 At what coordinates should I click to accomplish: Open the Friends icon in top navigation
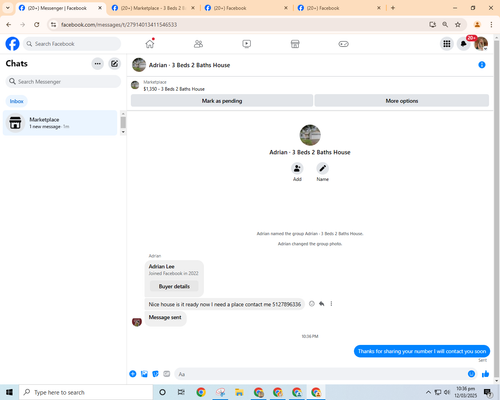[198, 44]
